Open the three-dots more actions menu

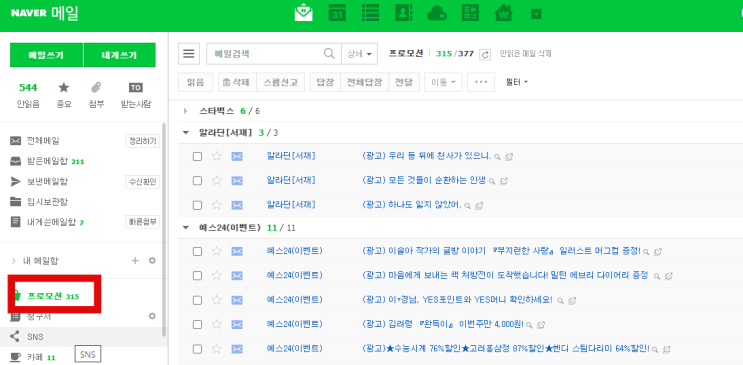[481, 82]
